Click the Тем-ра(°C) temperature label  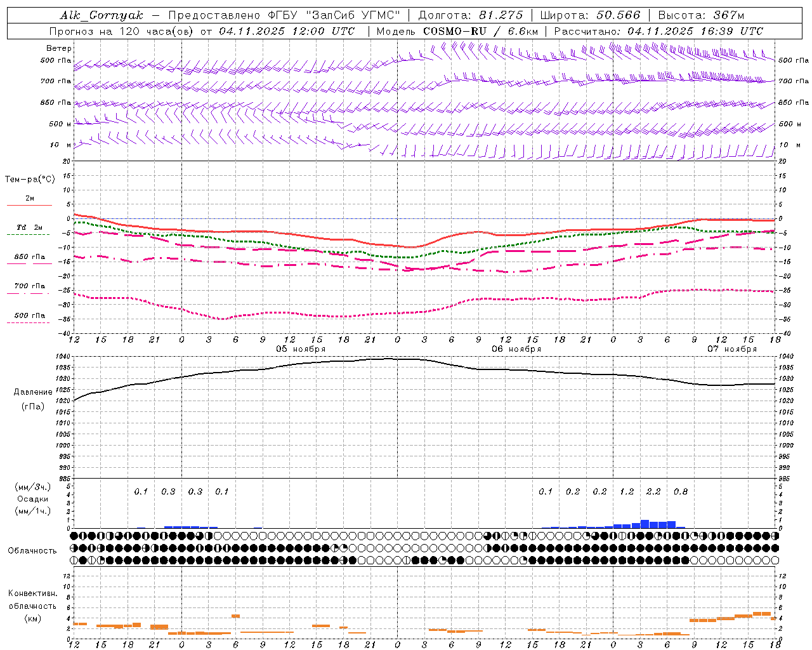click(30, 180)
